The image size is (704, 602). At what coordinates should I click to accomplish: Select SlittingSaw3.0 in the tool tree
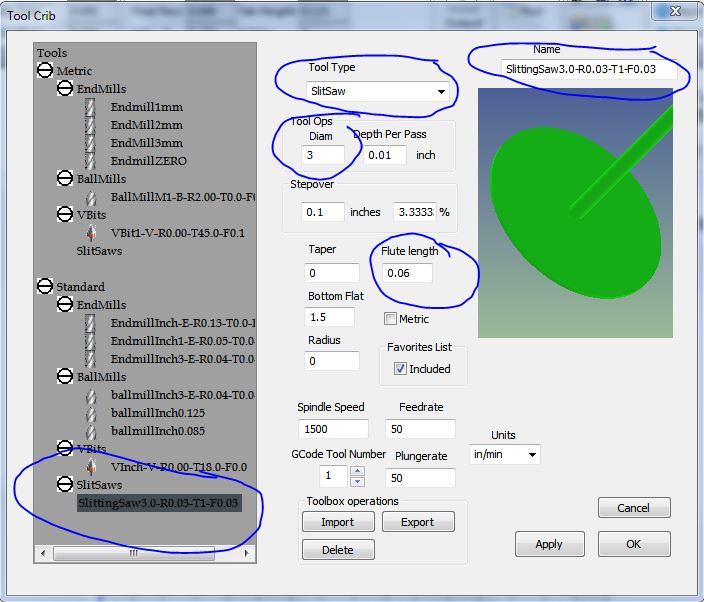[158, 502]
